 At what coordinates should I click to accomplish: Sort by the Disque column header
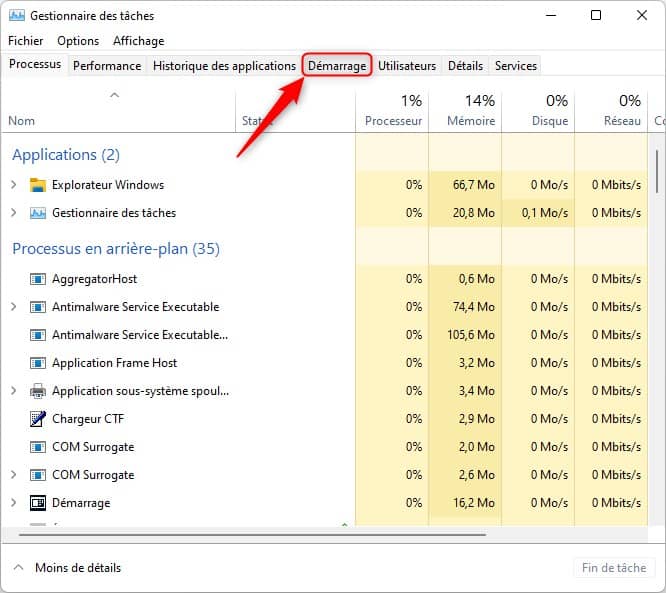click(x=539, y=111)
